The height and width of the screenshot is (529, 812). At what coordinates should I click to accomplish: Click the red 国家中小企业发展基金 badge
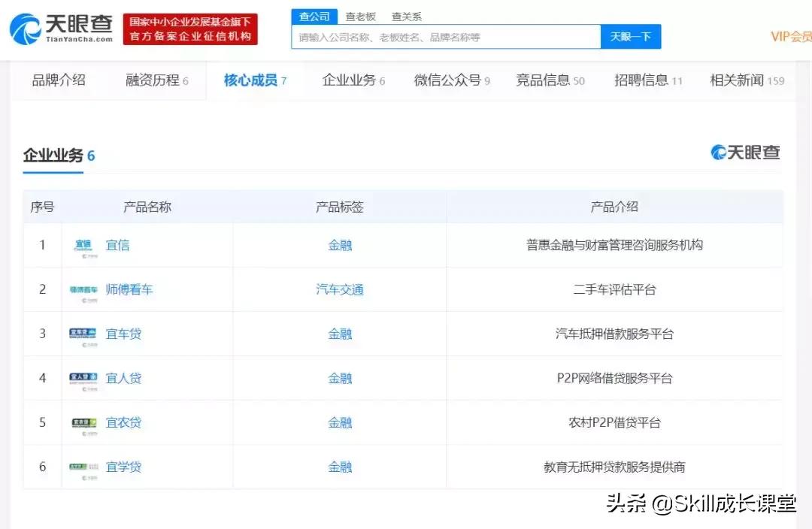click(x=189, y=29)
